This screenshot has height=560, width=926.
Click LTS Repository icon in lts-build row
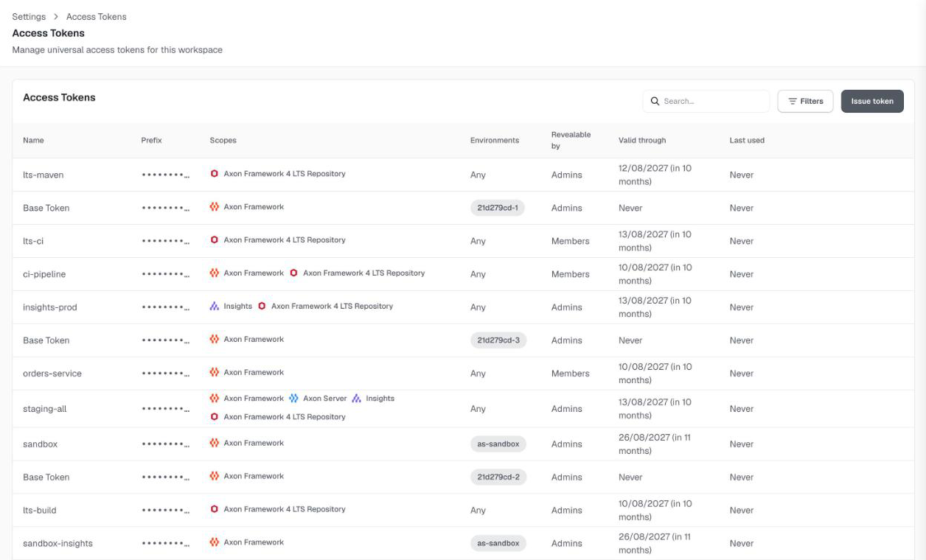[215, 509]
